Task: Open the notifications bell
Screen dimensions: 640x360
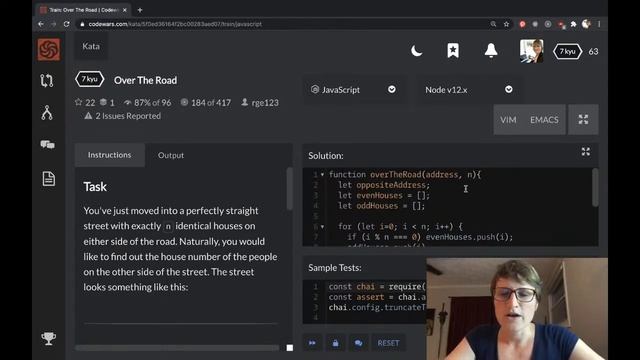Action: coord(491,51)
